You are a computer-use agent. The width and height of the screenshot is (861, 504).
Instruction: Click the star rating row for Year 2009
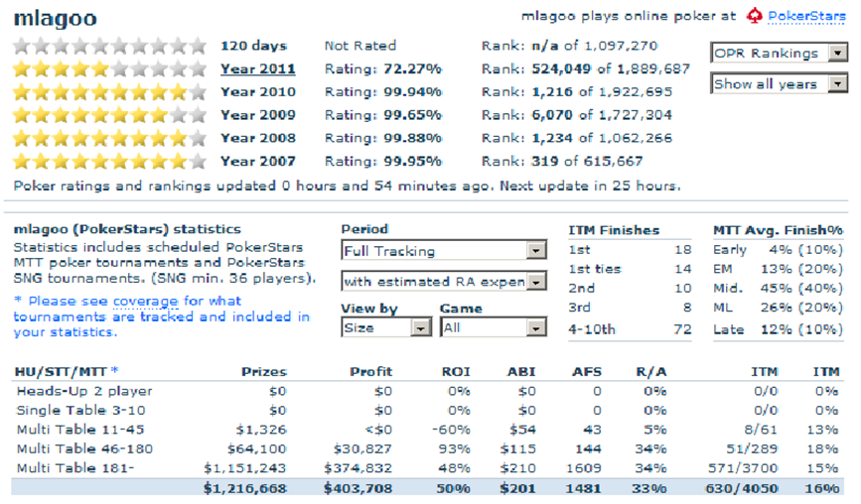click(110, 114)
